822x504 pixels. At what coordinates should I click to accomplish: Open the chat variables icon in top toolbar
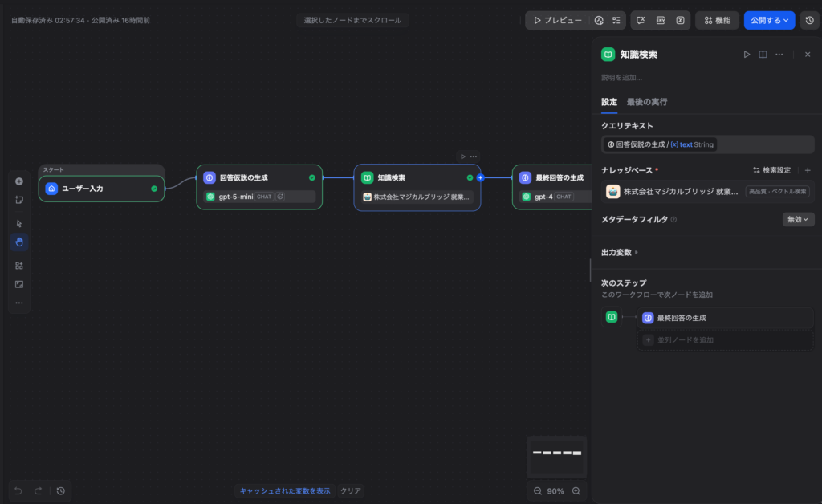(641, 19)
